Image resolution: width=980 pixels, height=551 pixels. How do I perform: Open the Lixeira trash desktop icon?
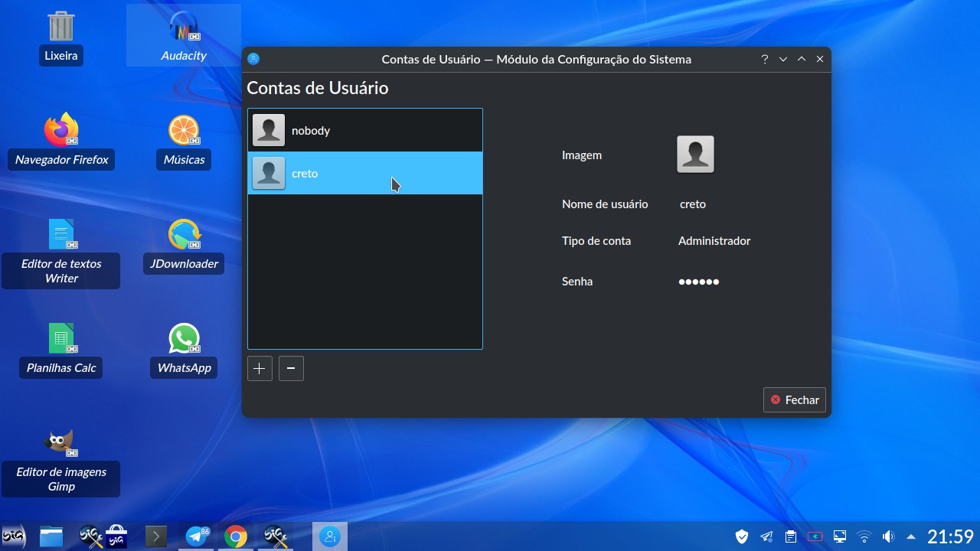click(61, 38)
